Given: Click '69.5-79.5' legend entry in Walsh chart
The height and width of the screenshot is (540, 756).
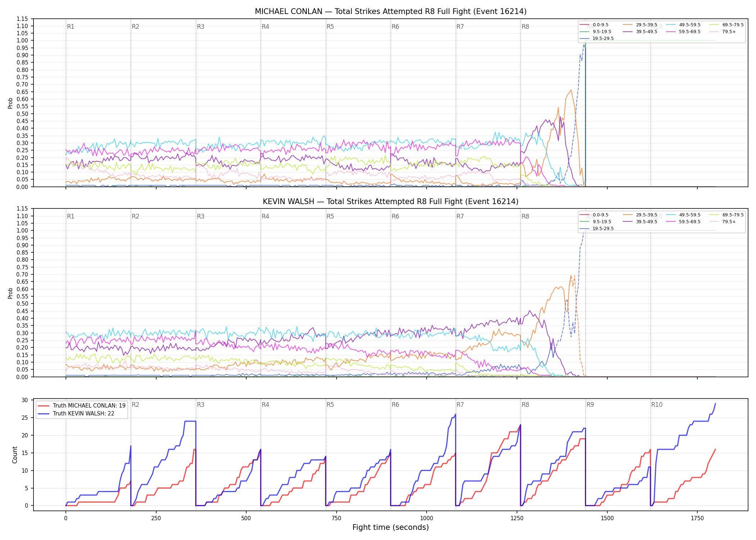Looking at the screenshot, I should click(726, 215).
